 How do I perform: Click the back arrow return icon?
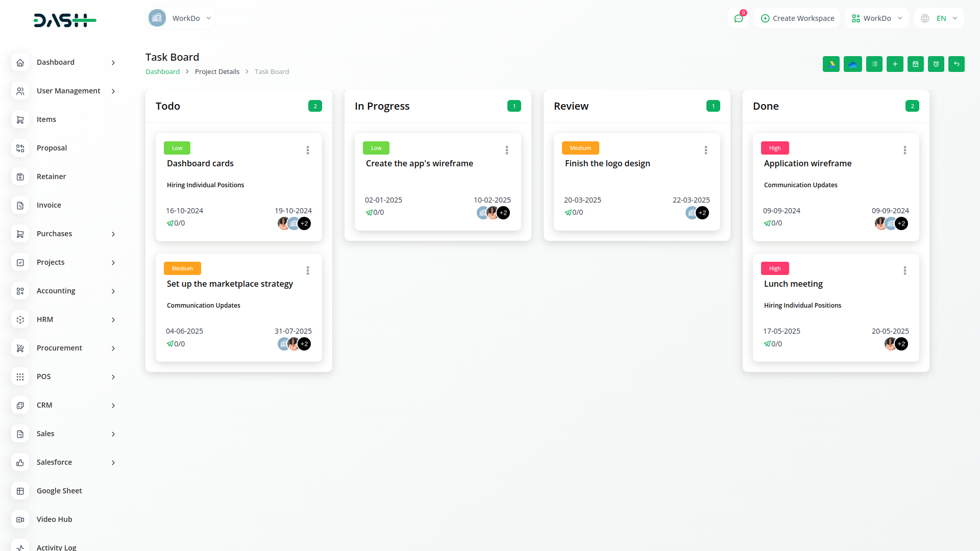coord(957,64)
